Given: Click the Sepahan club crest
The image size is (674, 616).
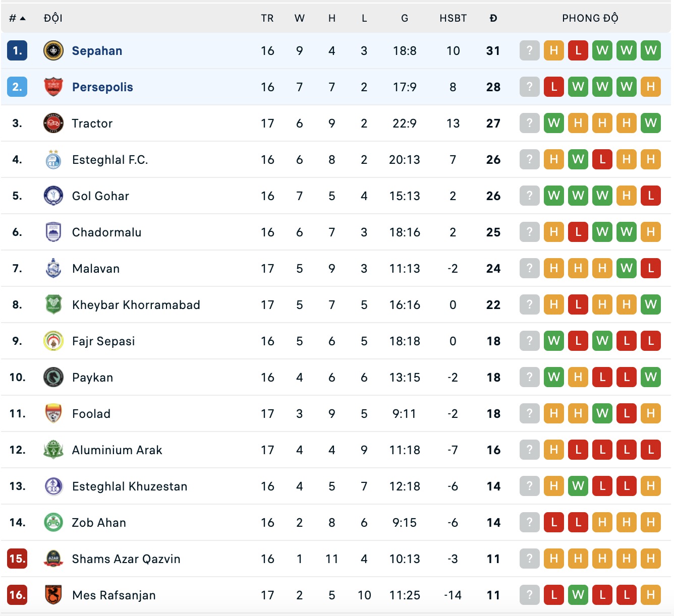Looking at the screenshot, I should click(53, 50).
